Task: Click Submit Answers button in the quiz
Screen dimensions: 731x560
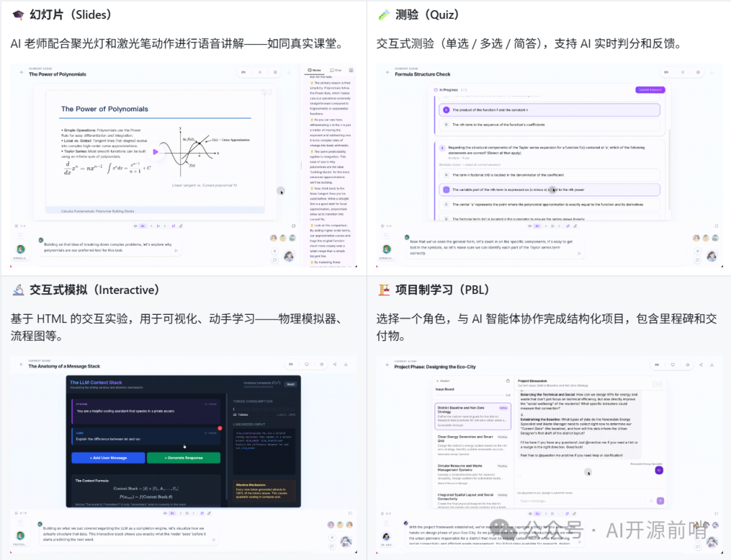Action: pyautogui.click(x=650, y=89)
